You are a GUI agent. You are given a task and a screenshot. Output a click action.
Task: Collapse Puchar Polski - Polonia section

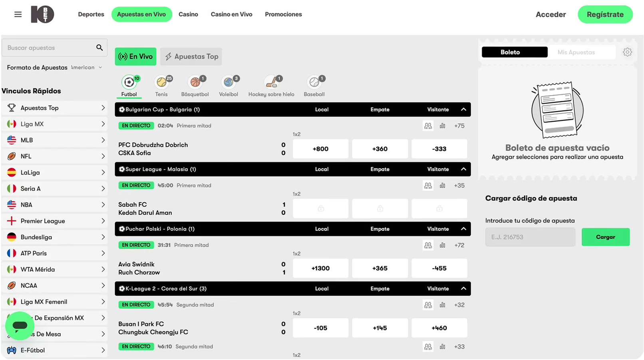pyautogui.click(x=463, y=229)
